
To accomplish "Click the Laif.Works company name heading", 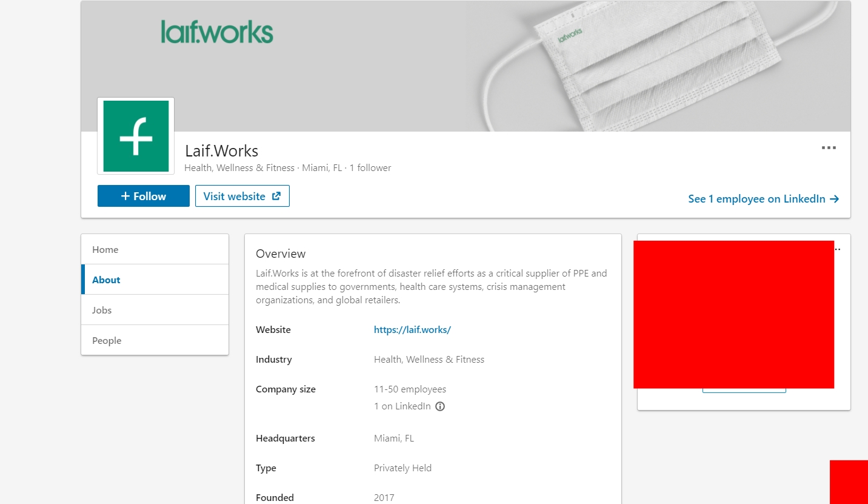I will (x=222, y=150).
